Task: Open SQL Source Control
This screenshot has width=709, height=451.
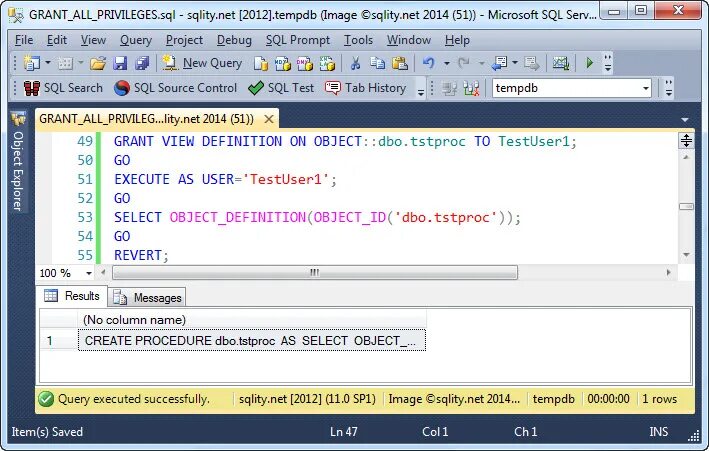Action: coord(175,88)
